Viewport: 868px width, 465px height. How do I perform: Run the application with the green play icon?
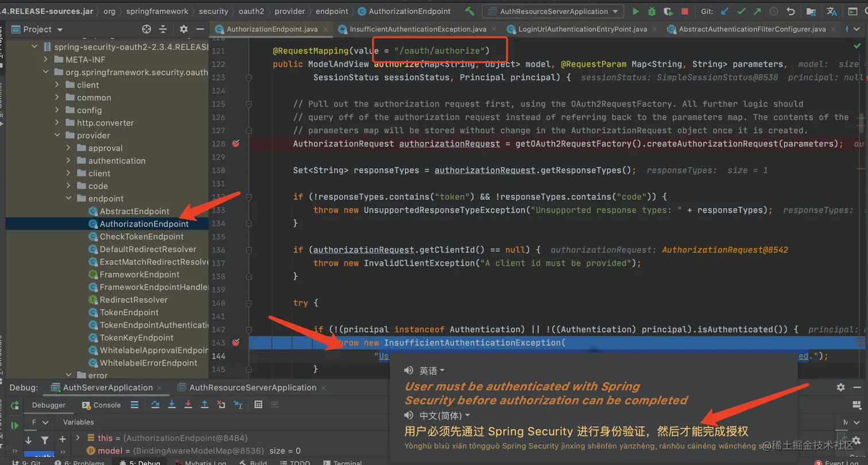[636, 11]
